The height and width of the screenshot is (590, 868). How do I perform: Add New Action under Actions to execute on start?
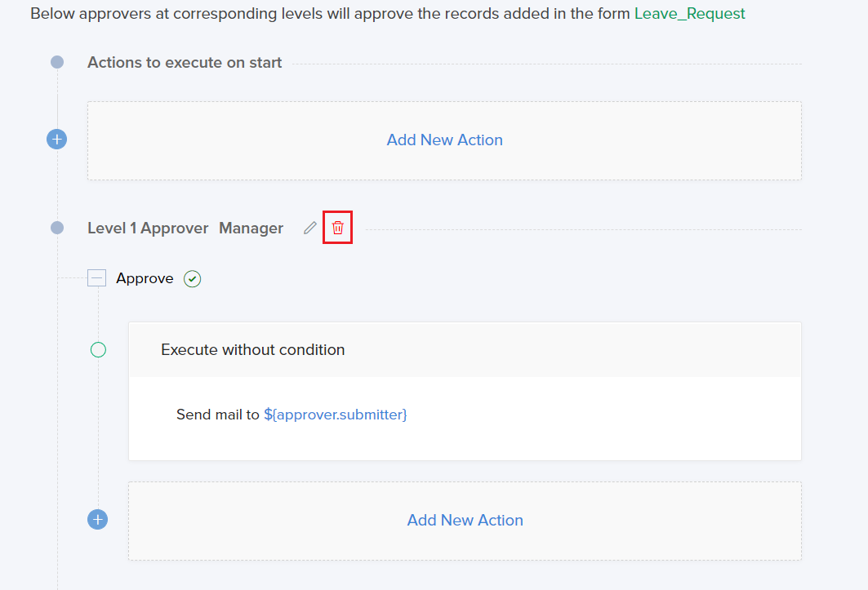click(x=444, y=140)
